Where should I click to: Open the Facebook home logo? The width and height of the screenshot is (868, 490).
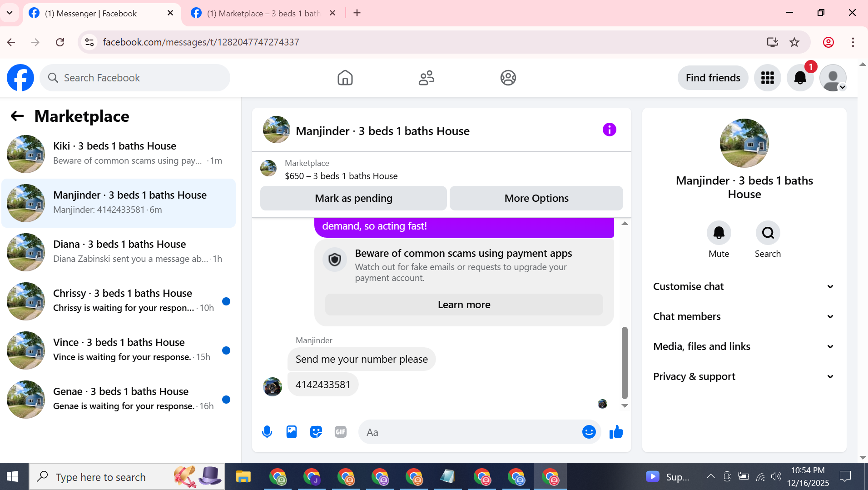[20, 78]
